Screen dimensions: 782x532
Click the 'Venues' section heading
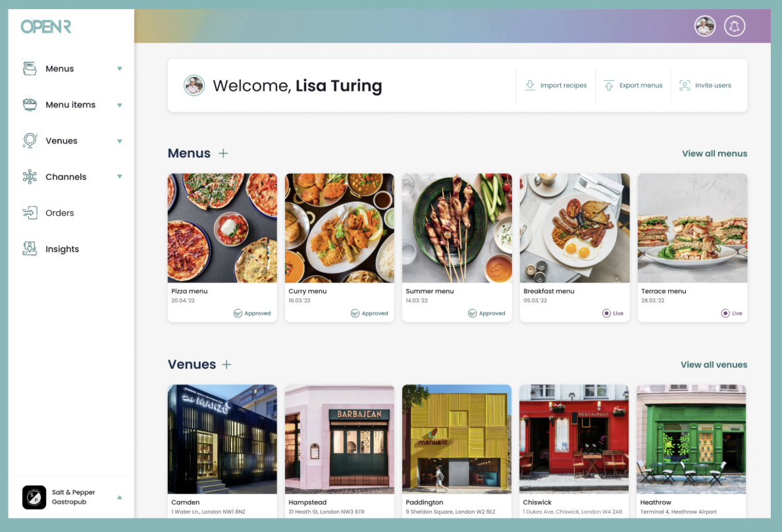coord(192,364)
